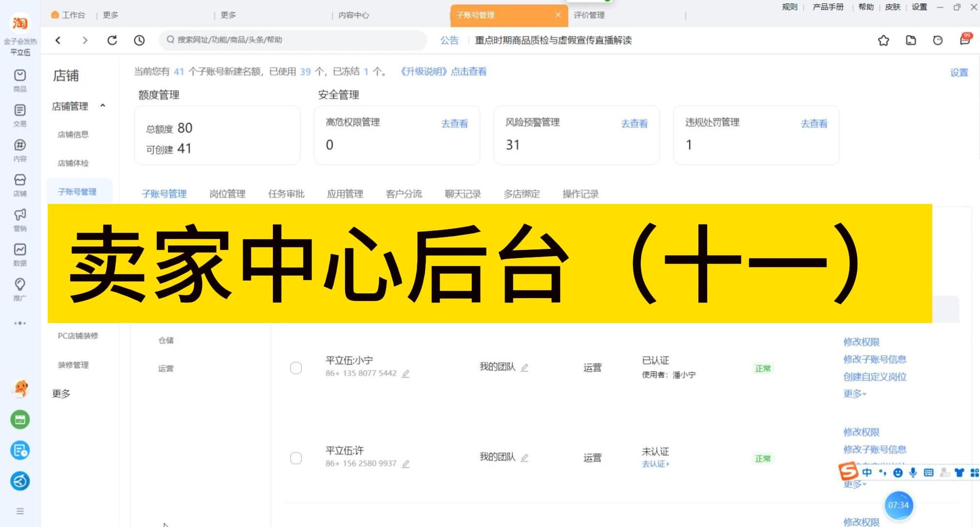Open the 应用管理 tab
Screen dimensions: 980x527
coord(345,194)
